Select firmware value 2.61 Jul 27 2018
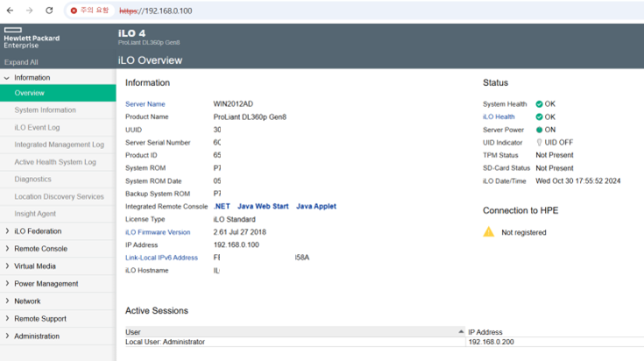 pos(240,232)
